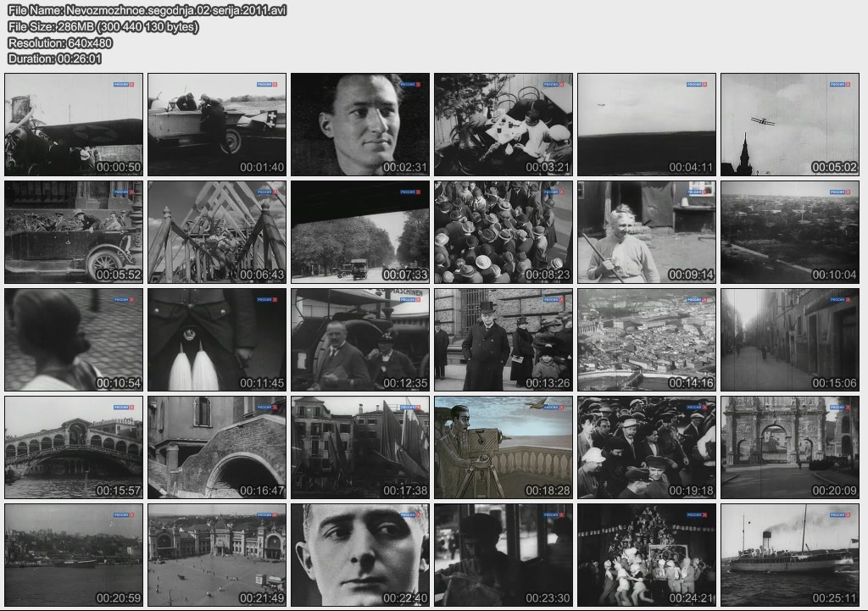Click the thumbnail timestamped 00:00:50

pyautogui.click(x=74, y=125)
